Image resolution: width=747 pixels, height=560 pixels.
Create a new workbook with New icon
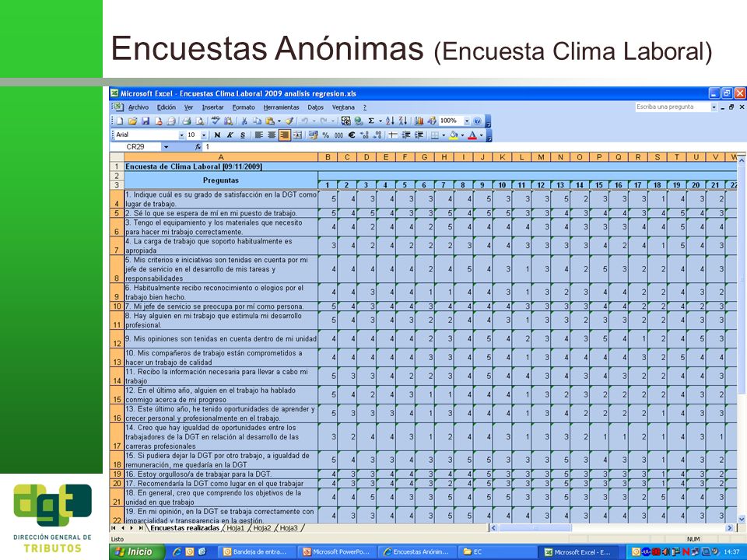pyautogui.click(x=120, y=121)
